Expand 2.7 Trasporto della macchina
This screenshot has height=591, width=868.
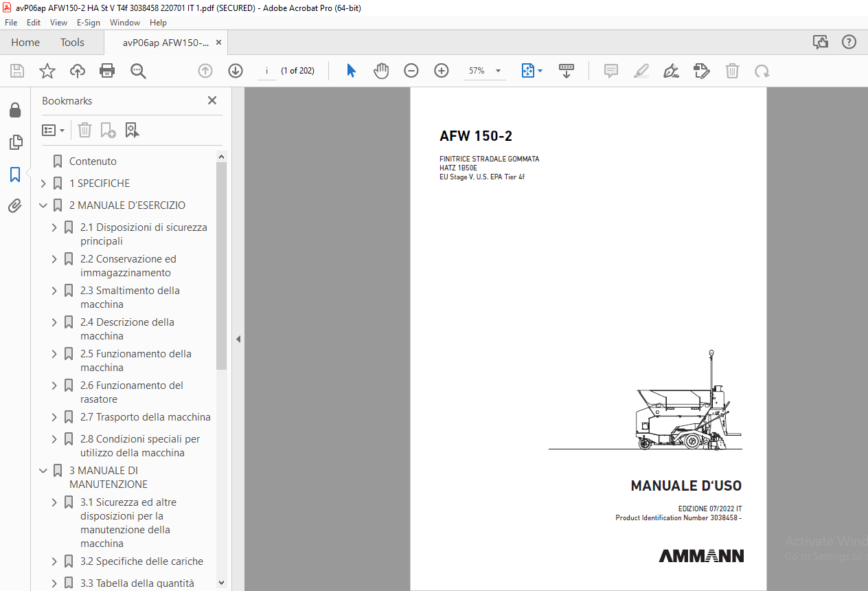point(54,417)
